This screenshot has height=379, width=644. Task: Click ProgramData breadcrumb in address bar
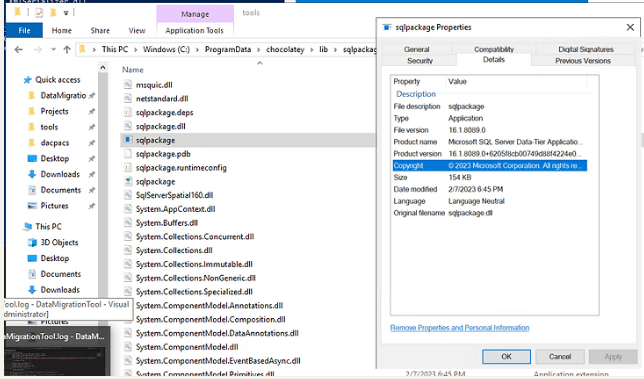[x=228, y=49]
